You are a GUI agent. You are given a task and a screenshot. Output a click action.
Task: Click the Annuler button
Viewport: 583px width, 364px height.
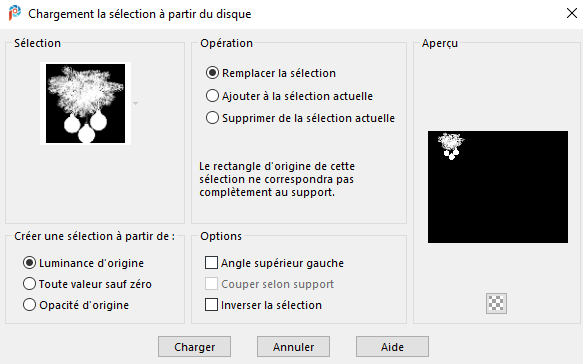pos(293,347)
